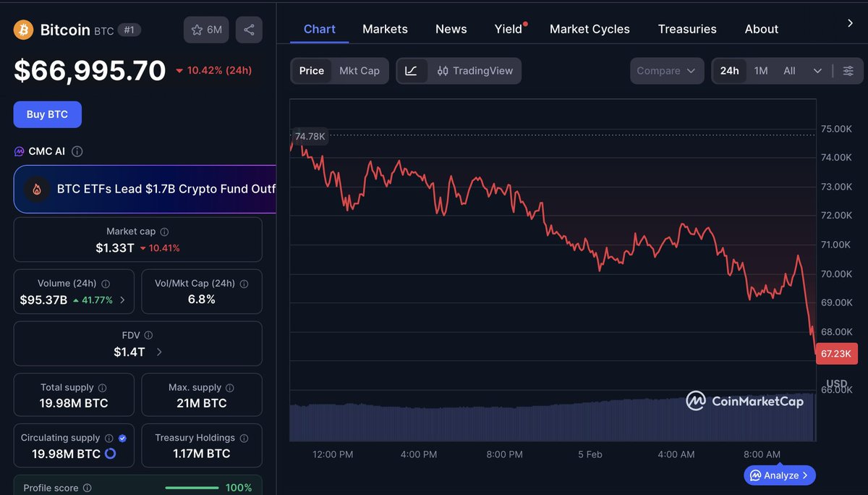868x495 pixels.
Task: Open the Chart tab
Action: (320, 29)
